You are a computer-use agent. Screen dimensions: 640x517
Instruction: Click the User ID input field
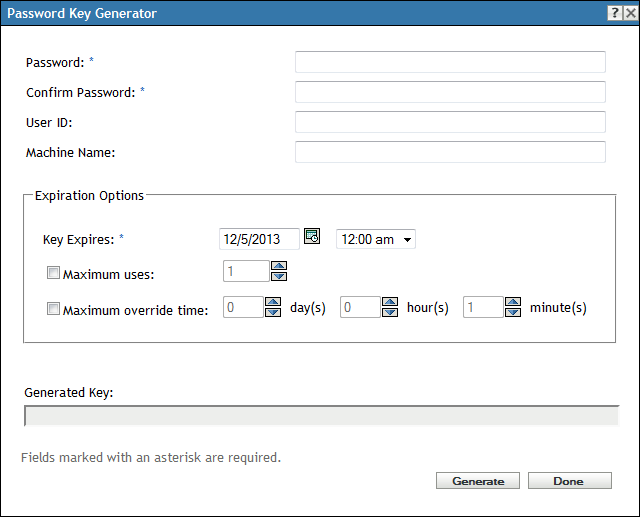450,122
